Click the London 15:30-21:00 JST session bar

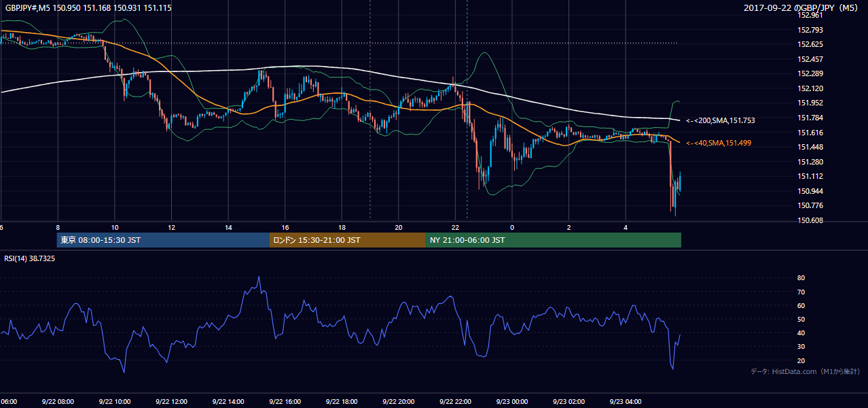tap(348, 240)
